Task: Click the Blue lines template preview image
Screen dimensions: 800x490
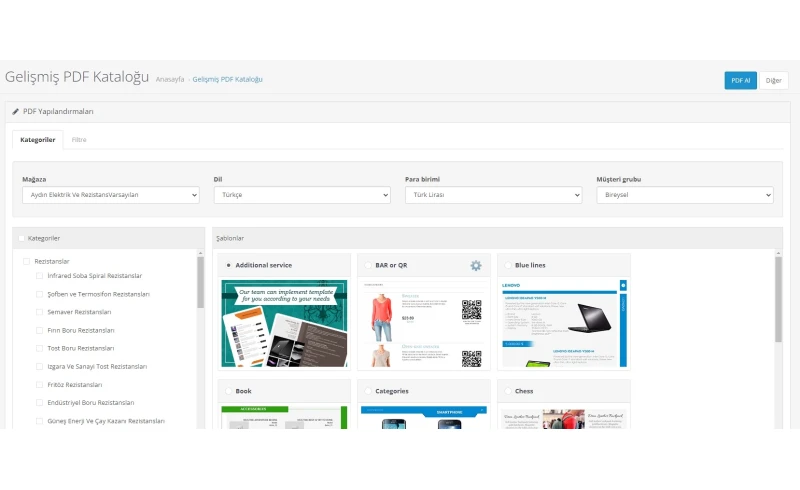Action: click(564, 323)
